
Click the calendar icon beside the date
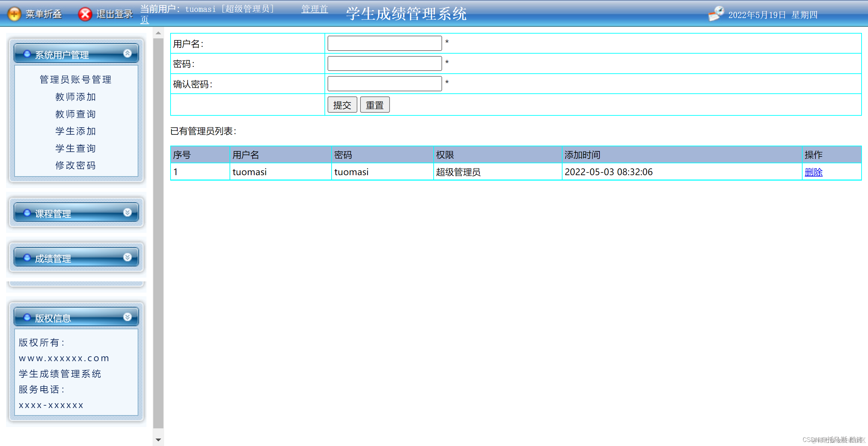(x=716, y=14)
